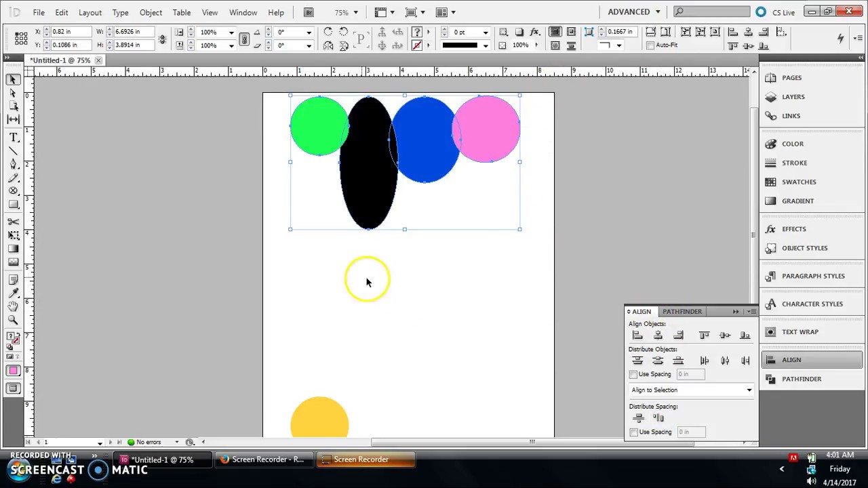Image resolution: width=868 pixels, height=488 pixels.
Task: Click Distribute top edges in Align panel
Action: (637, 361)
